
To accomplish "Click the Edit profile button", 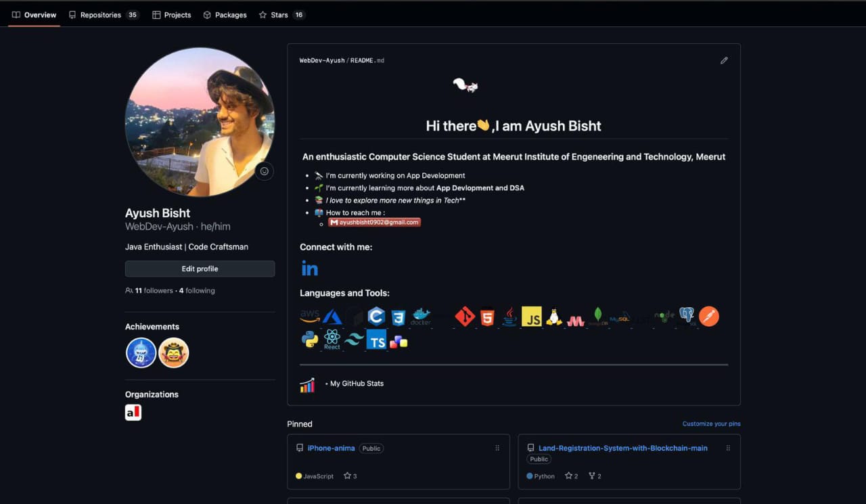I will pyautogui.click(x=200, y=269).
